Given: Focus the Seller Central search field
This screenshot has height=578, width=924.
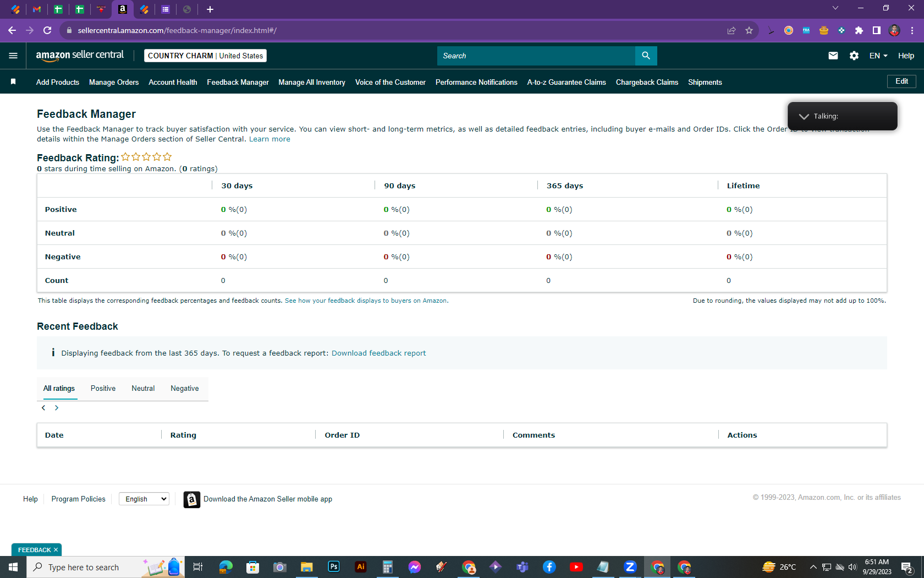Looking at the screenshot, I should click(536, 56).
